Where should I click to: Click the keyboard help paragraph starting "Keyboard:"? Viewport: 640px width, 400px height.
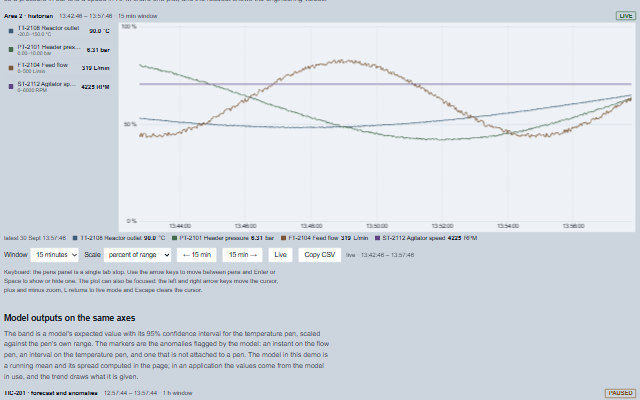click(x=141, y=281)
